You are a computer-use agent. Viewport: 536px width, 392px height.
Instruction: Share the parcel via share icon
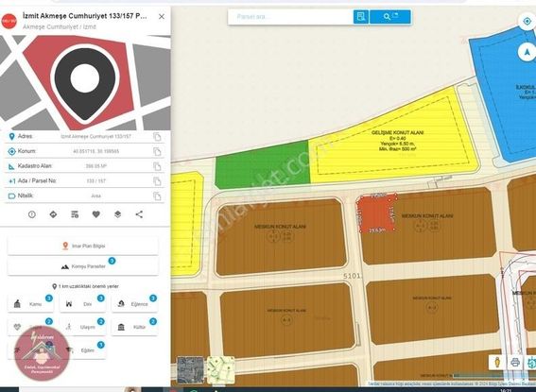pyautogui.click(x=139, y=214)
